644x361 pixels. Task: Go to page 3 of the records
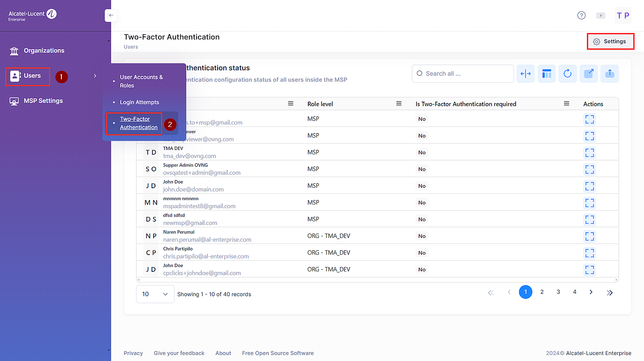(x=558, y=292)
